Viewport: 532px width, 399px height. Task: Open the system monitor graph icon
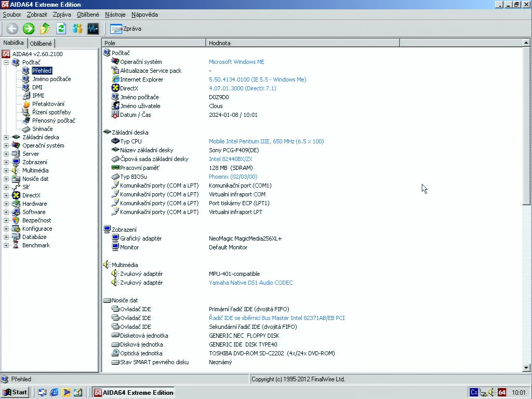tap(94, 29)
